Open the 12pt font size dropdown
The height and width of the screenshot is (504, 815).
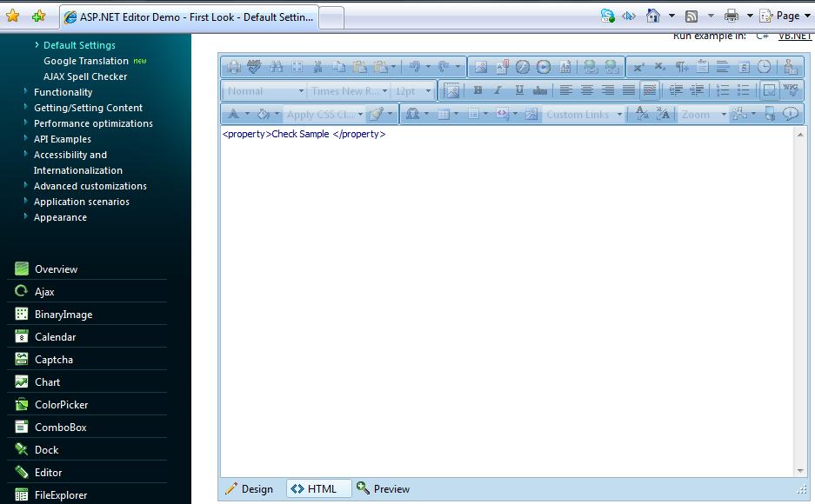[412, 91]
